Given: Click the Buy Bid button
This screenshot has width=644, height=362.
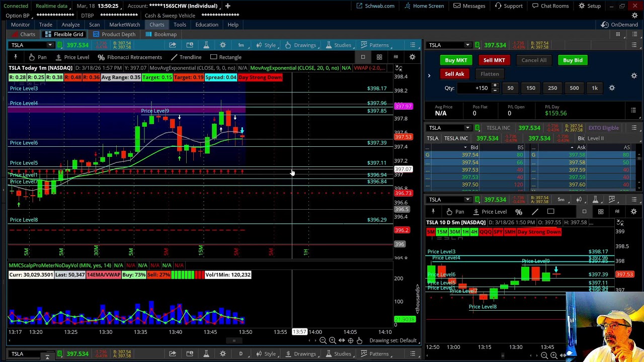Looking at the screenshot, I should tap(573, 60).
